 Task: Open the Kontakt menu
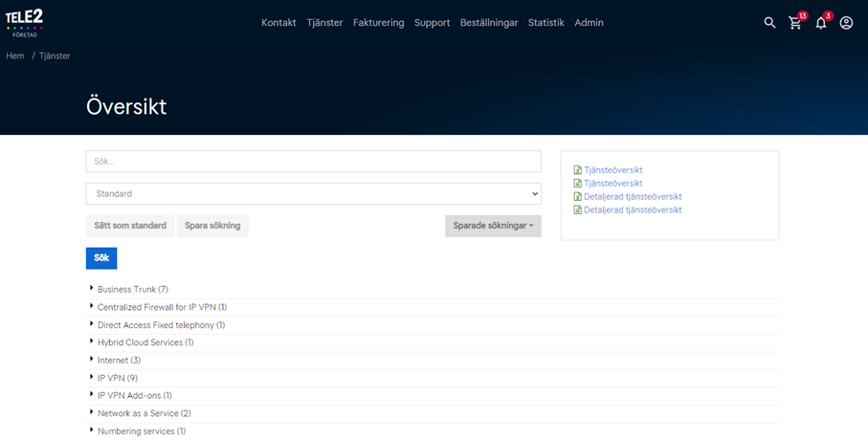point(279,23)
